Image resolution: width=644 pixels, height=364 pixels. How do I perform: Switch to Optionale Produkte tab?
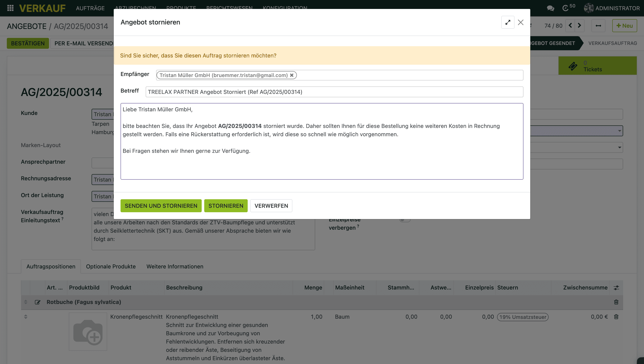click(111, 267)
